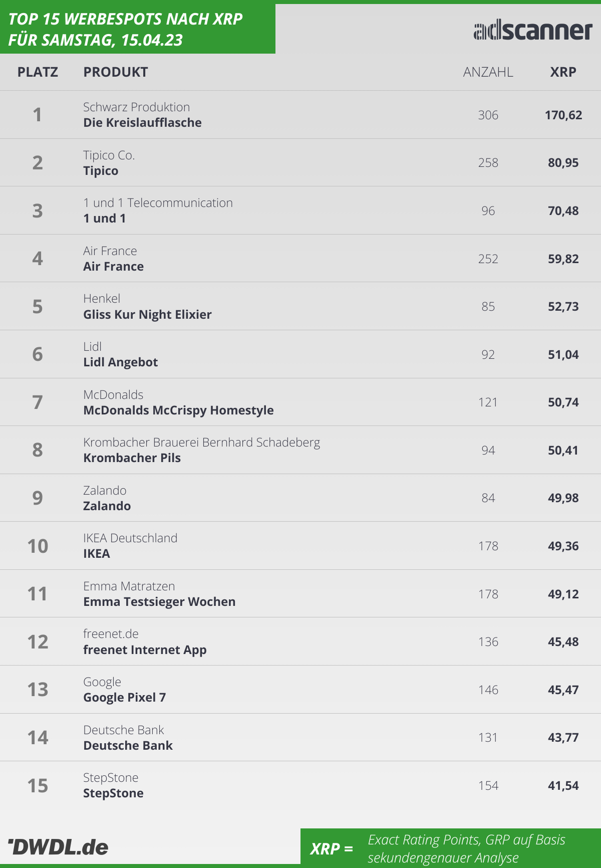This screenshot has width=601, height=868.
Task: Click the adscanner logo
Action: (533, 31)
